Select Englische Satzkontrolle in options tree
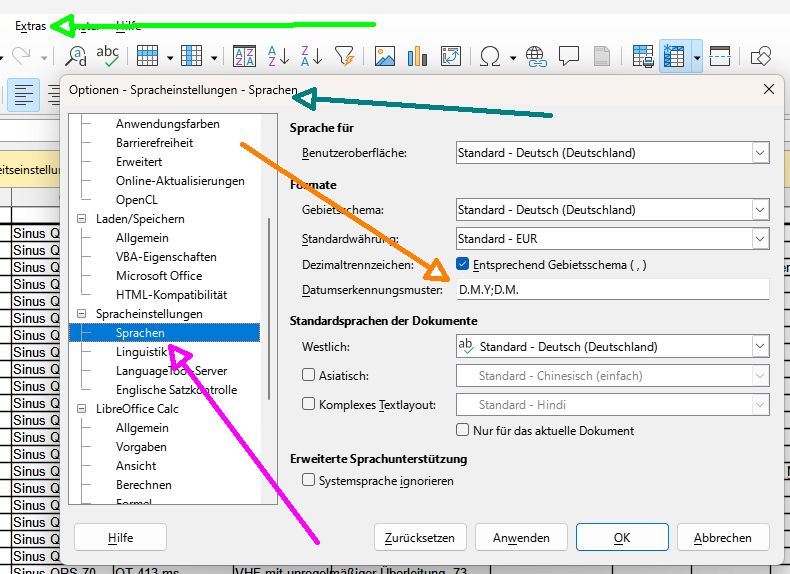This screenshot has width=790, height=574. coord(176,390)
